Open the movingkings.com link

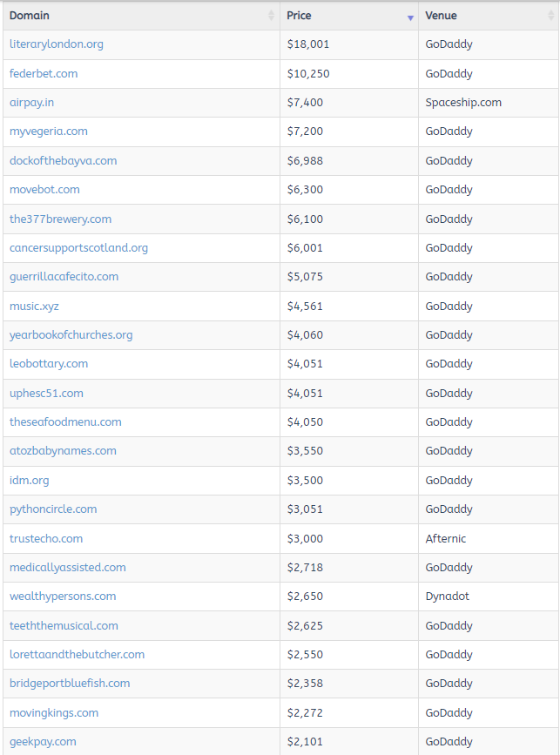pos(54,713)
